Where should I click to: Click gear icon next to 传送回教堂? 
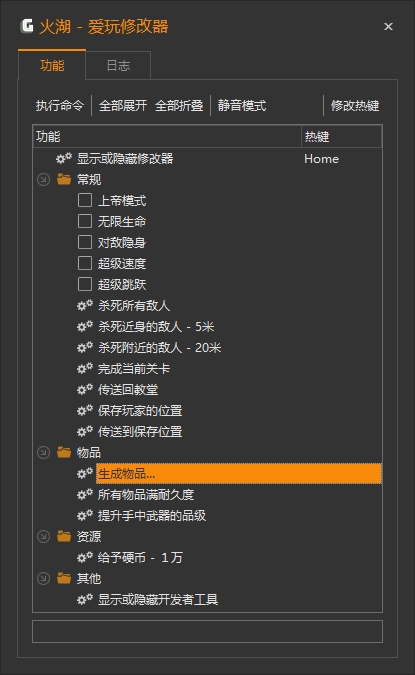[85, 390]
